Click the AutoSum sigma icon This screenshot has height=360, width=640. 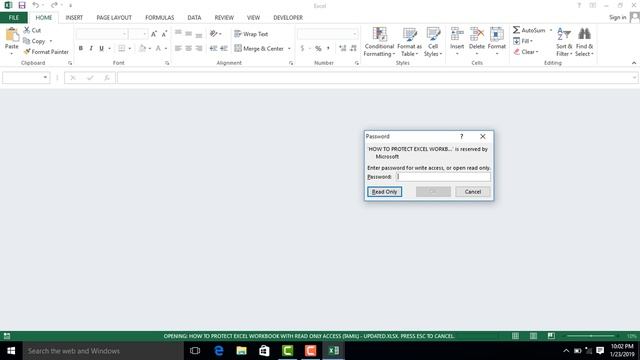pos(516,30)
